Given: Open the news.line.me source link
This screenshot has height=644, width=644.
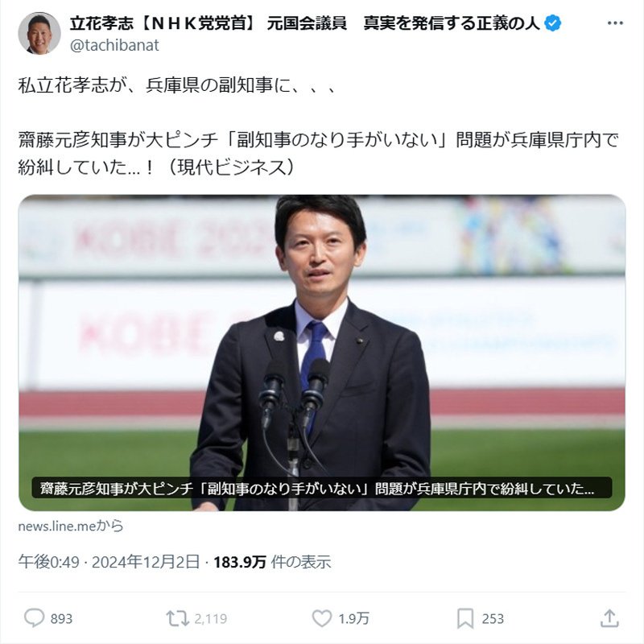Looking at the screenshot, I should click(x=71, y=526).
